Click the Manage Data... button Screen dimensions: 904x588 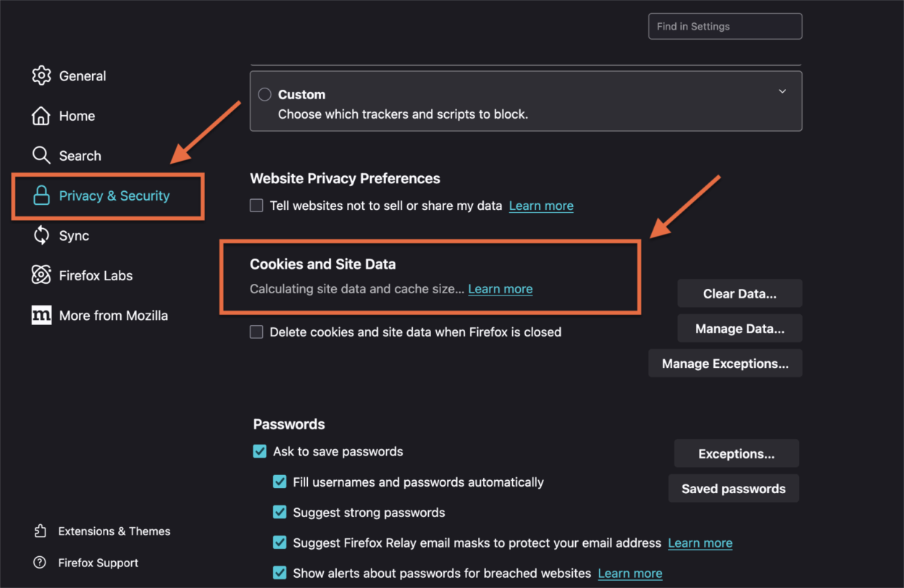pos(740,328)
